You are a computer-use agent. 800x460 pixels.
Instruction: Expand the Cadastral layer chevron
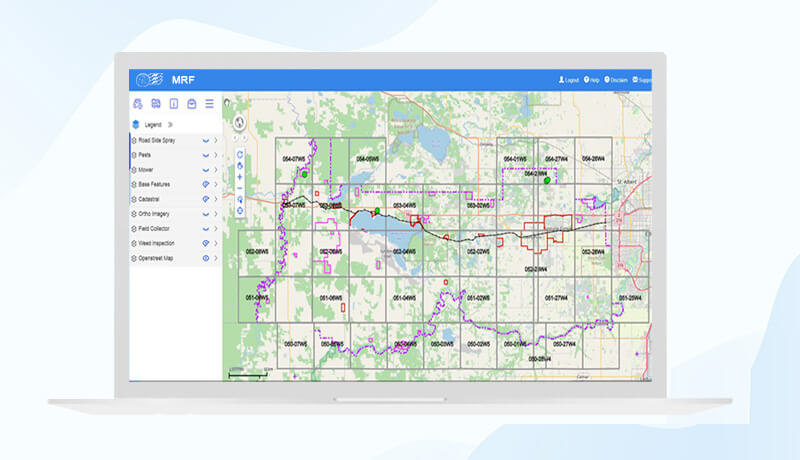point(215,199)
